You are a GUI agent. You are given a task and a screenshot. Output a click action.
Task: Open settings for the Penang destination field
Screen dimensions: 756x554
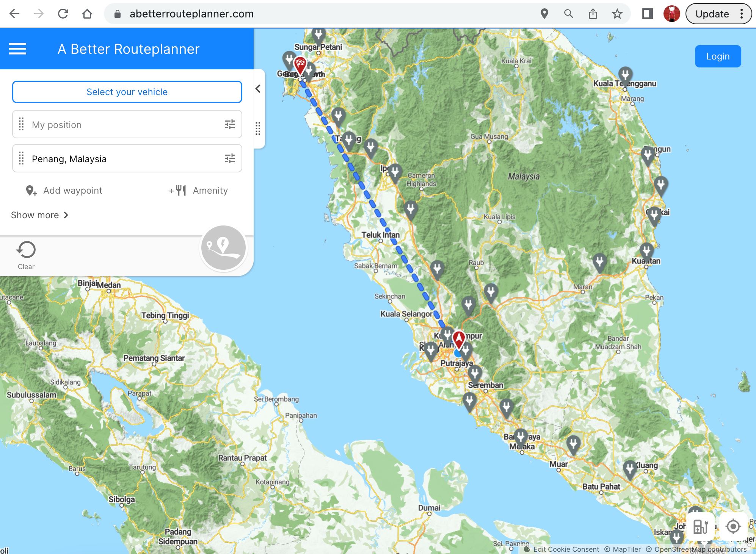point(230,158)
